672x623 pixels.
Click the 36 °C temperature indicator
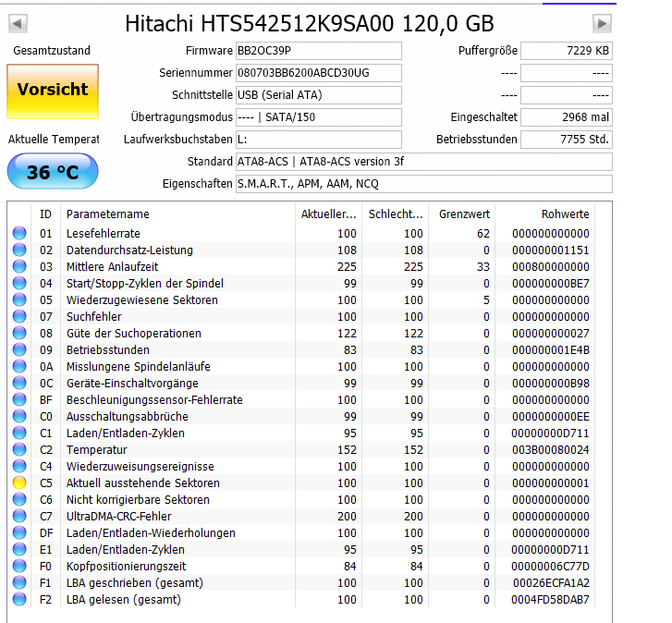pos(53,171)
